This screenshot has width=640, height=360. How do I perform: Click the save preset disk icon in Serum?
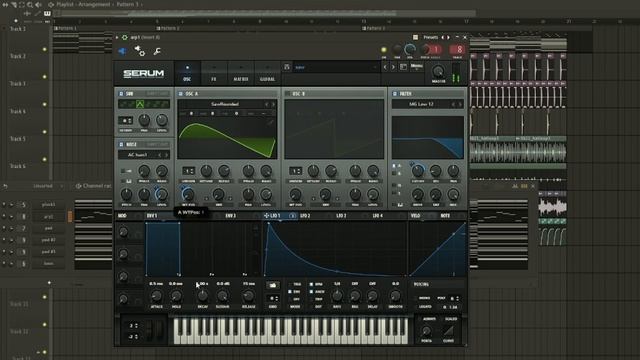tap(287, 67)
